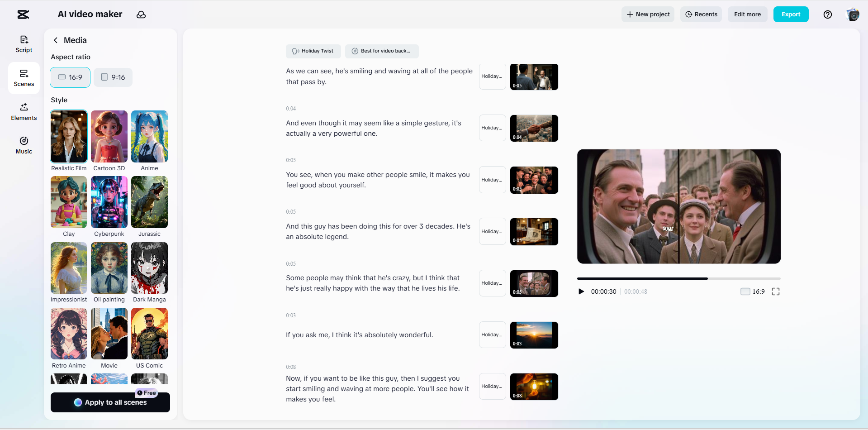Switch to the 9:16 aspect ratio
This screenshot has height=430, width=868.
pos(113,77)
